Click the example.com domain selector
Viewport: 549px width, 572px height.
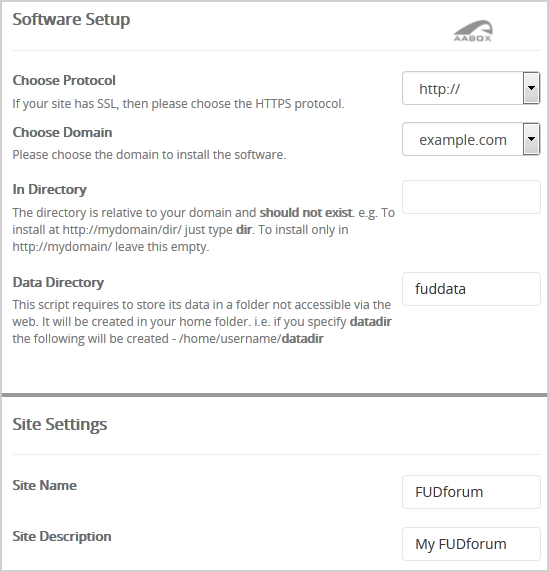[x=471, y=139]
